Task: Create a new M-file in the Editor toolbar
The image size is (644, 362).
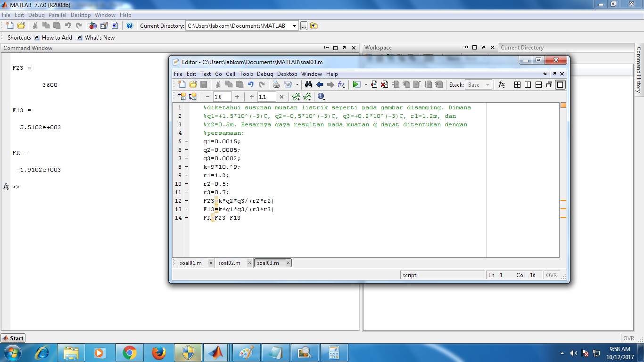Action: pyautogui.click(x=182, y=84)
